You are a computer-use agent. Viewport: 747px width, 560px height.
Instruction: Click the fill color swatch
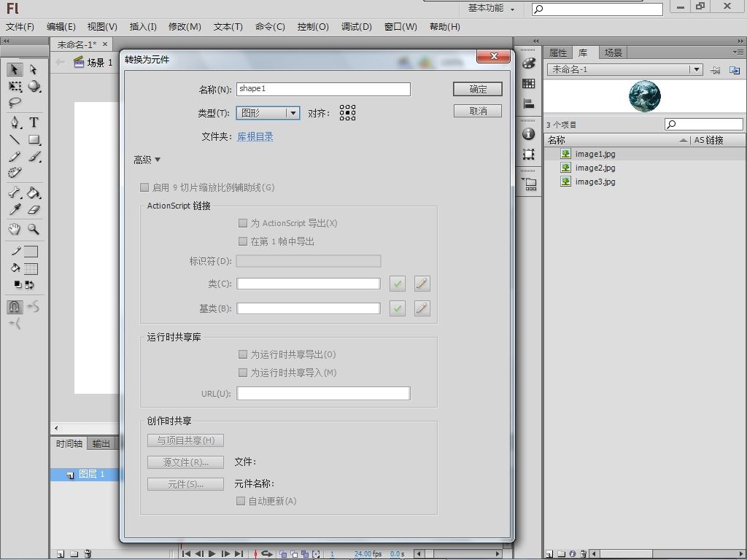coord(31,268)
